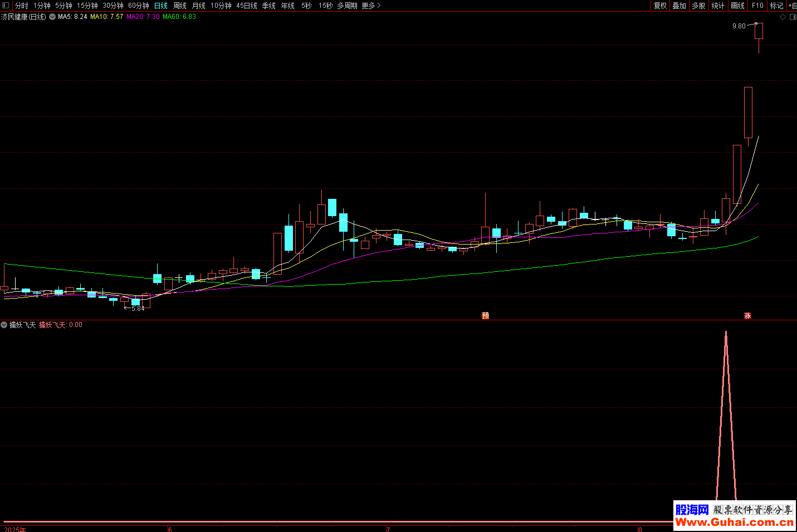Select the 日线 daily chart tab

161,6
